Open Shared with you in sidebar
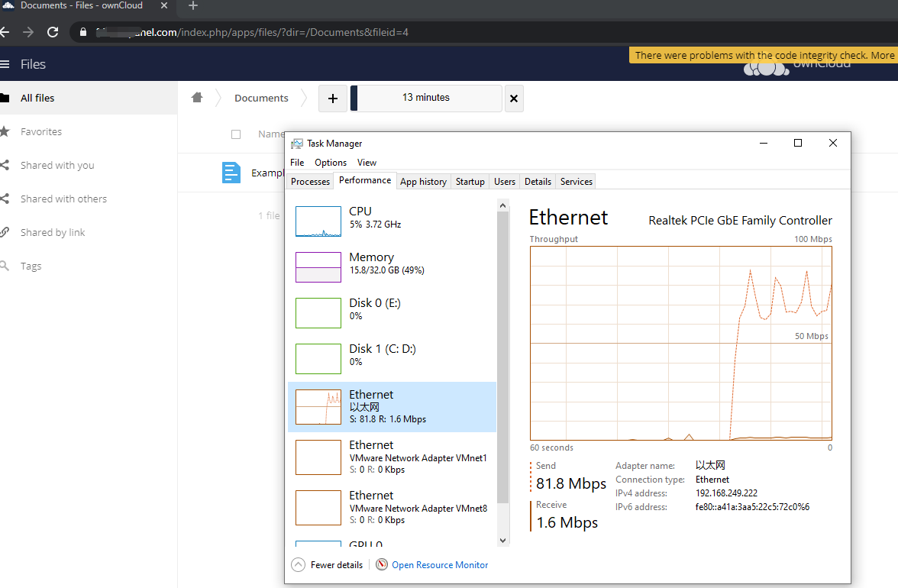The image size is (898, 588). 57,165
